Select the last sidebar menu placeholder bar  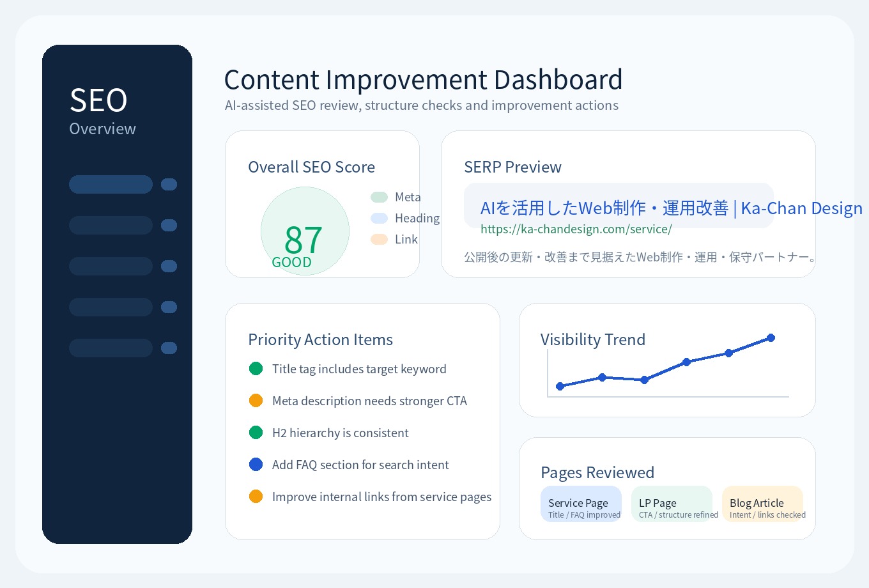click(x=111, y=348)
